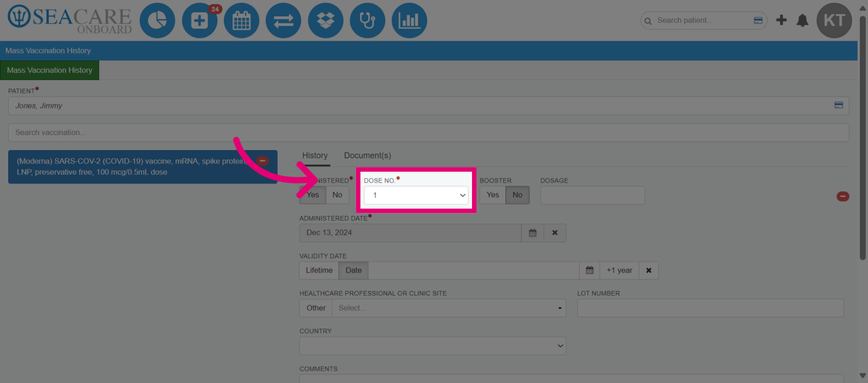Open the stethoscope icon

(x=368, y=20)
